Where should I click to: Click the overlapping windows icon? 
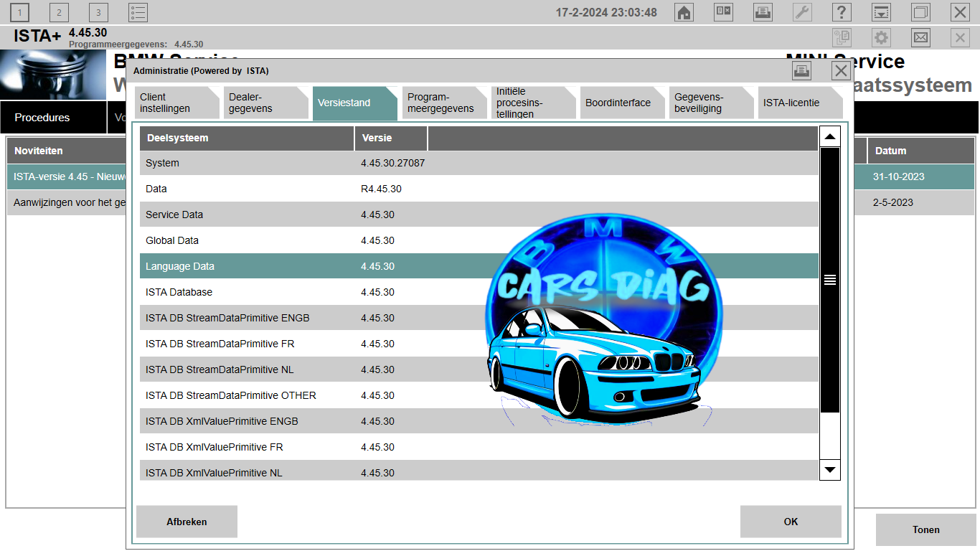(920, 12)
